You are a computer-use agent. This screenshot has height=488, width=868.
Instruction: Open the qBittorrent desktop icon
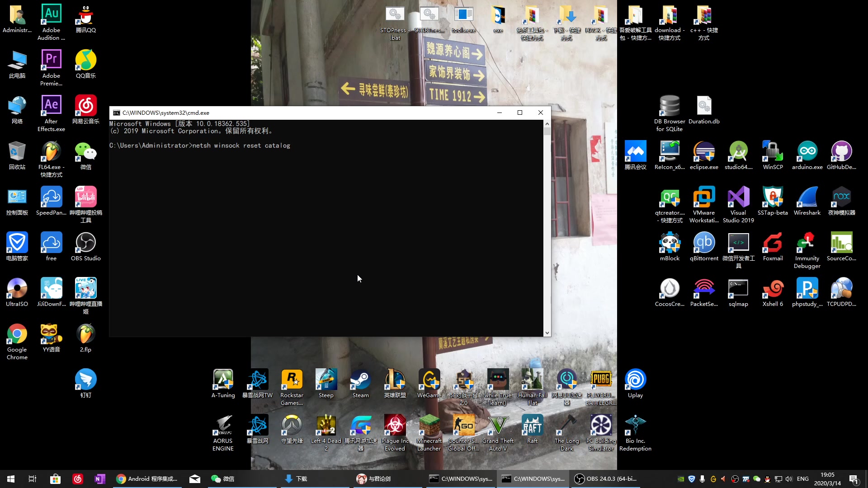pos(704,243)
